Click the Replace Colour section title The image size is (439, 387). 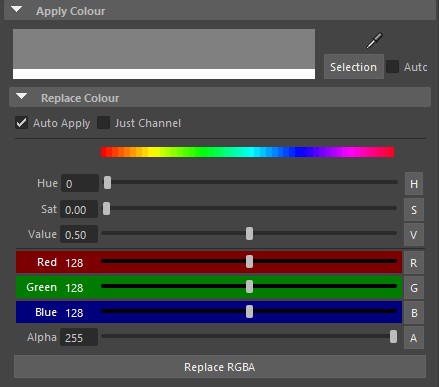pos(80,98)
